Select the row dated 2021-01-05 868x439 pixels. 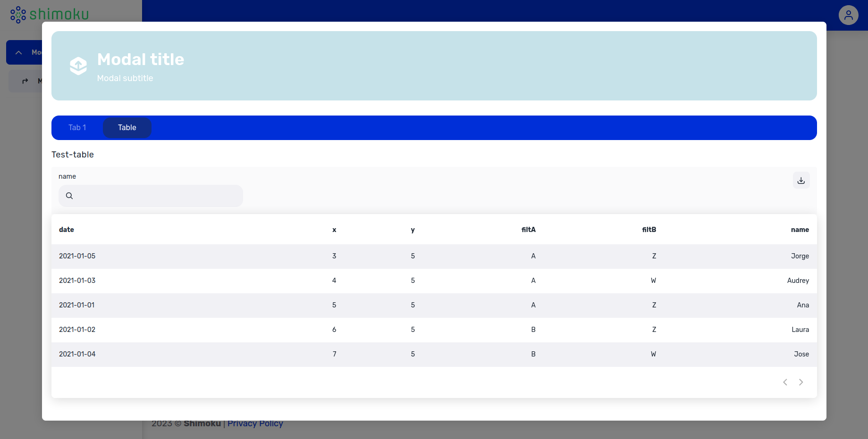coord(77,256)
